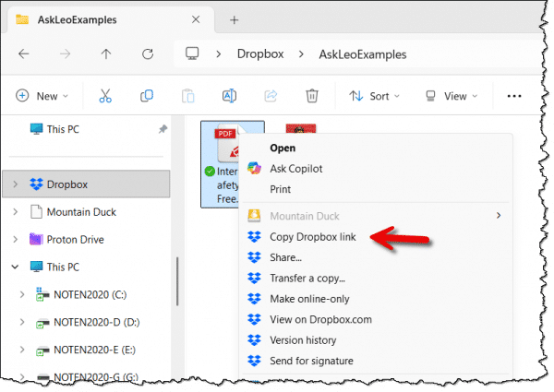Click the New button in toolbar
This screenshot has height=392, width=554.
[38, 96]
